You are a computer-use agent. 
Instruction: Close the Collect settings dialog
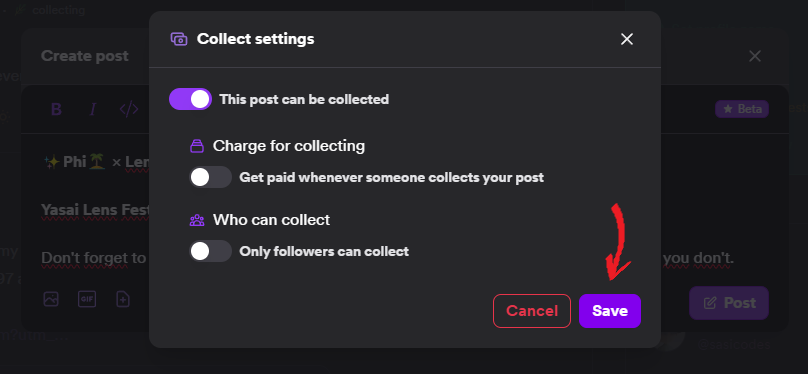pos(627,39)
